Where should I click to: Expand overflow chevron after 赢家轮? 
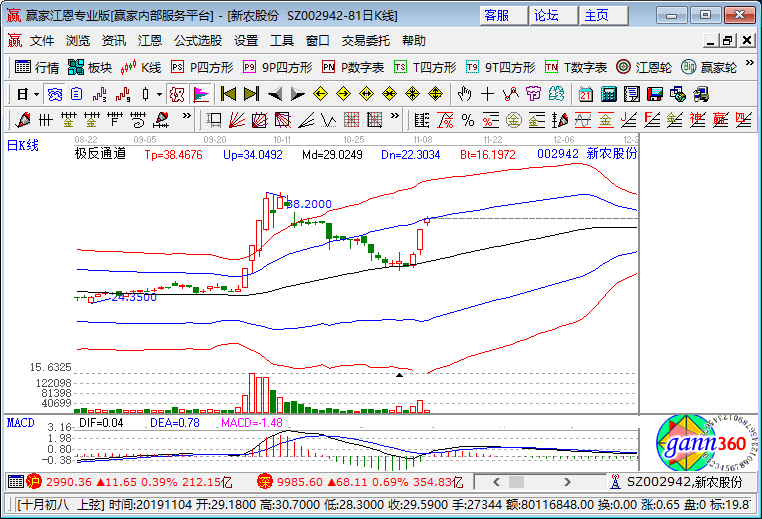[x=749, y=63]
